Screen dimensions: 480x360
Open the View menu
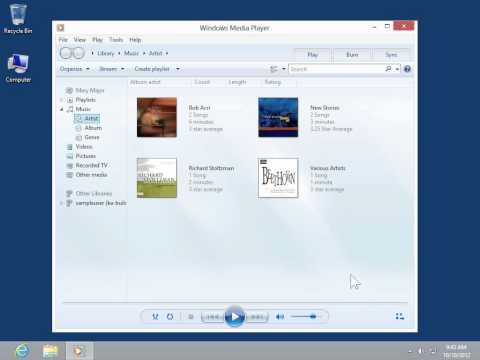[80, 40]
